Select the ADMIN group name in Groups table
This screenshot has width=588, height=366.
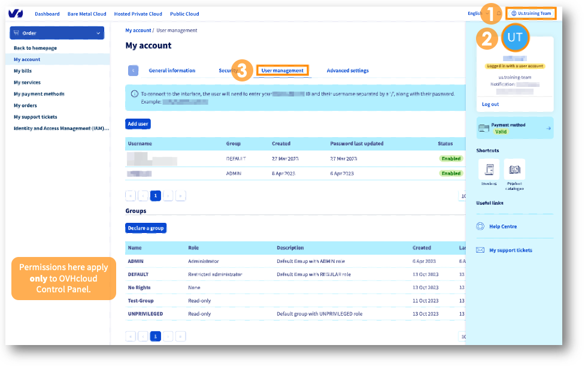[136, 261]
